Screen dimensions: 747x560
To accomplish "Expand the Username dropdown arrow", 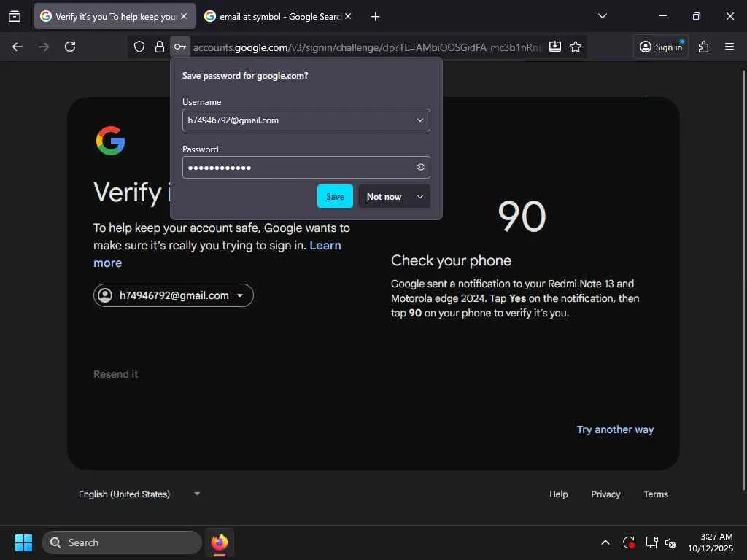I will tap(420, 120).
